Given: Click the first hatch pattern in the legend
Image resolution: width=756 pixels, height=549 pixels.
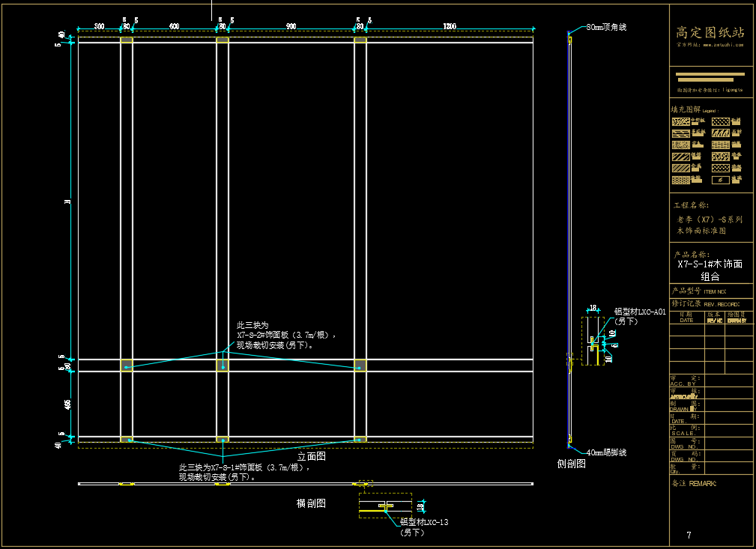Looking at the screenshot, I should 680,121.
